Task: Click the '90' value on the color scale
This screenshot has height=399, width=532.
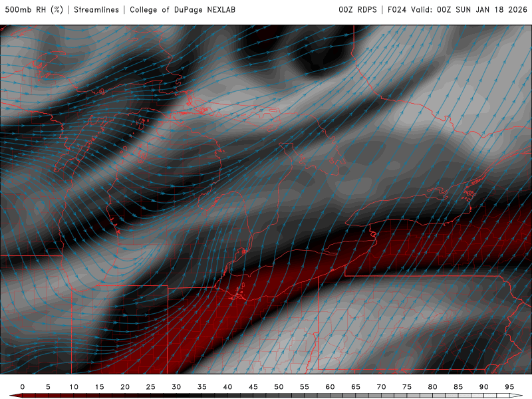Action: pos(484,387)
